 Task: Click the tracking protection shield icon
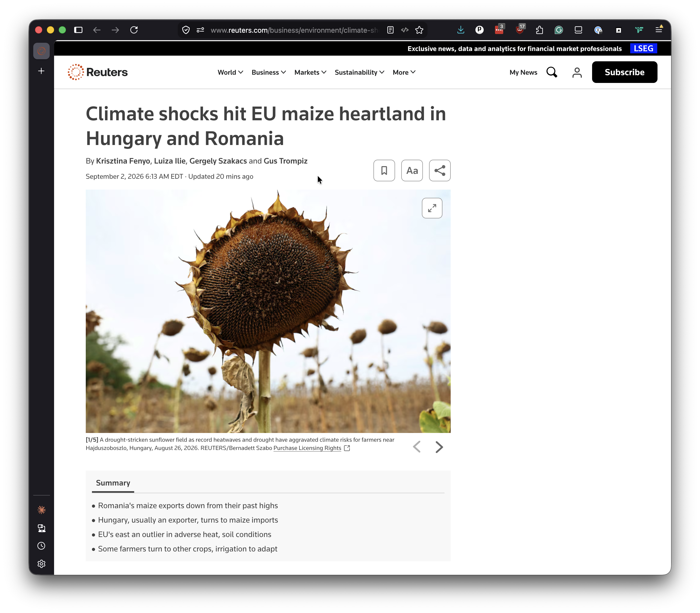click(186, 30)
